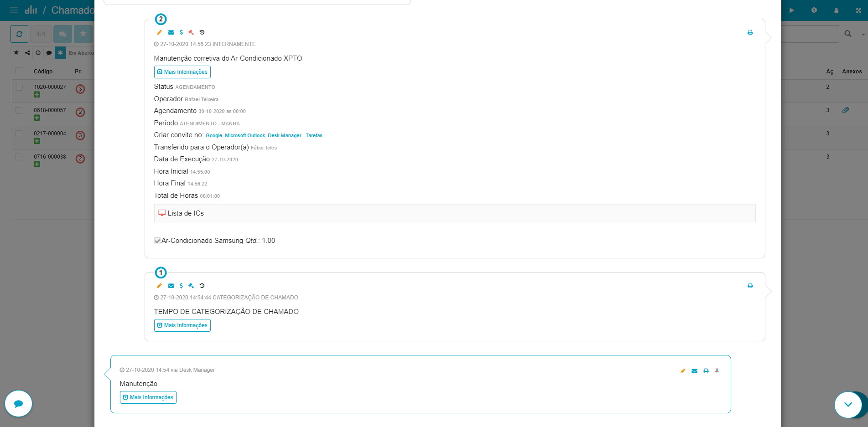Select checkbox for ticket 0716-000038
The image size is (868, 427).
tap(19, 157)
